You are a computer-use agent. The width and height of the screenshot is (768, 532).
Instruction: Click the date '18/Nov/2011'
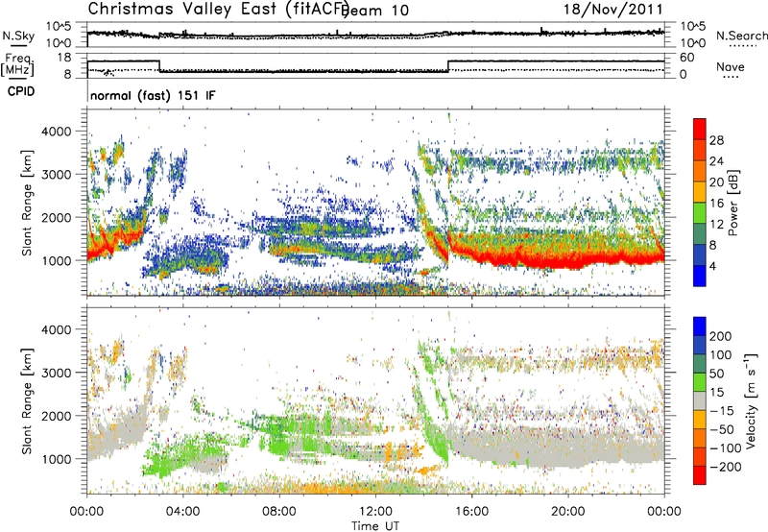pyautogui.click(x=612, y=10)
